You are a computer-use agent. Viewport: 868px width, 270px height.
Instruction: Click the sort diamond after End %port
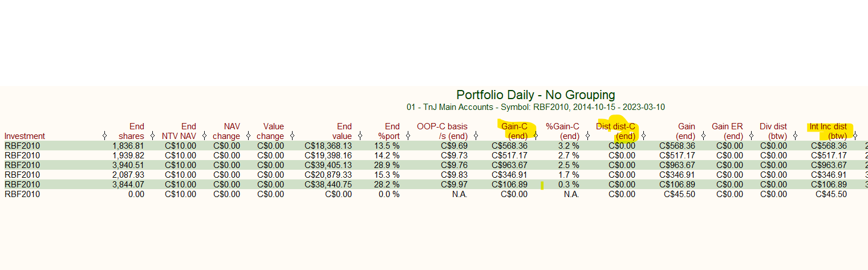pos(408,136)
